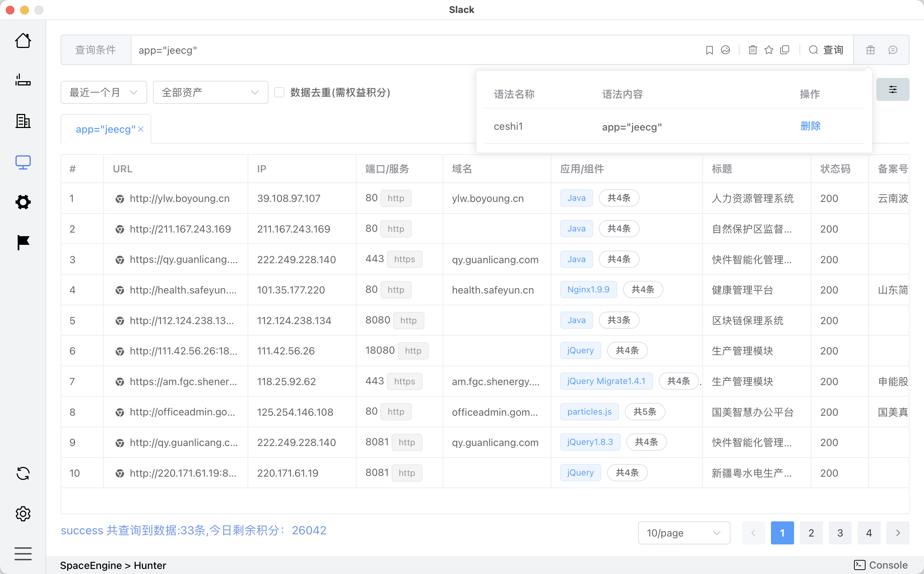This screenshot has height=574, width=924.
Task: Click the refresh icon in sidebar
Action: pyautogui.click(x=23, y=473)
